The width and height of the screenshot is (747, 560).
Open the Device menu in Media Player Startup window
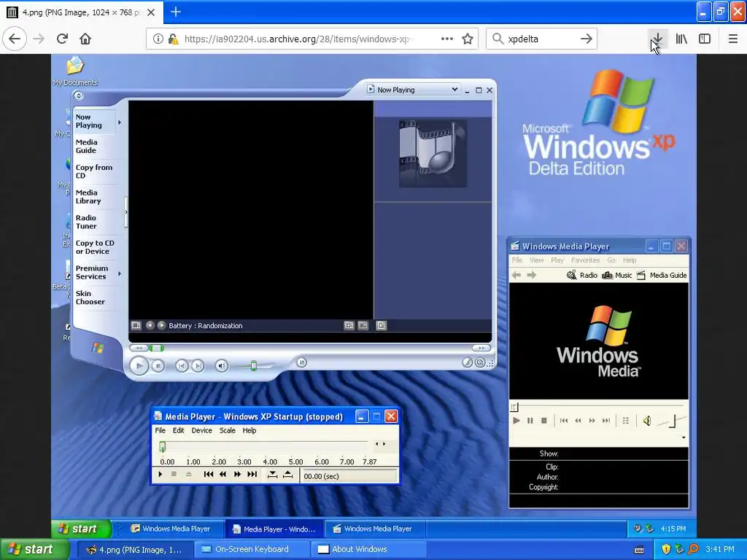pyautogui.click(x=201, y=430)
